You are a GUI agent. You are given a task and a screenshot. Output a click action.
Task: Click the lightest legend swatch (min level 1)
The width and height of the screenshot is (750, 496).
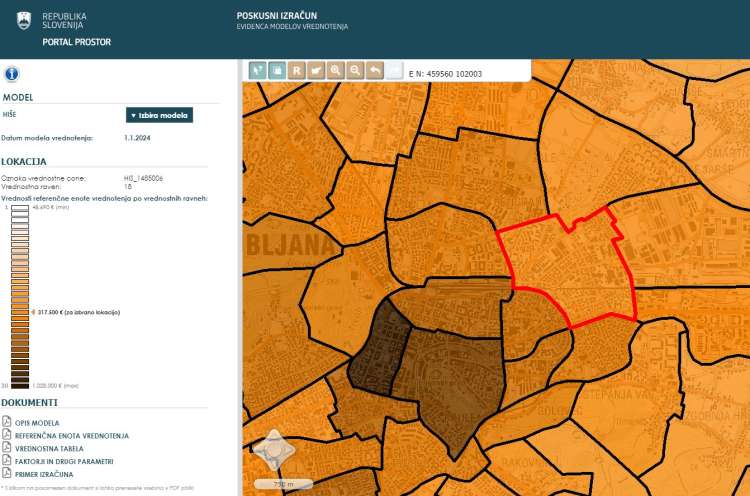[20, 208]
